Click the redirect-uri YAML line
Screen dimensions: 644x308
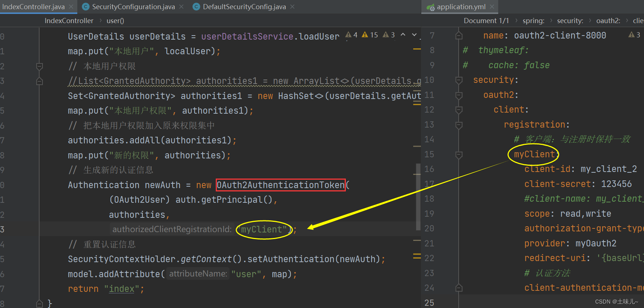coord(584,258)
